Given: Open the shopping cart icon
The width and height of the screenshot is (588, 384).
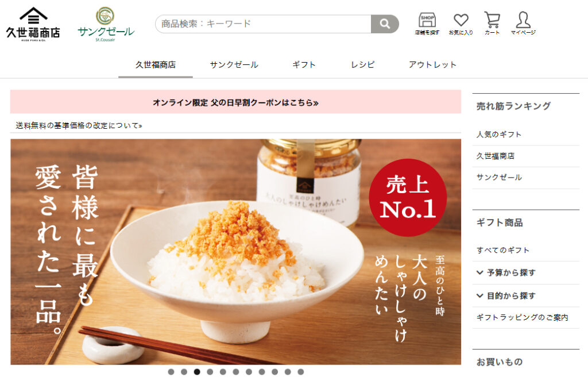Looking at the screenshot, I should point(492,23).
